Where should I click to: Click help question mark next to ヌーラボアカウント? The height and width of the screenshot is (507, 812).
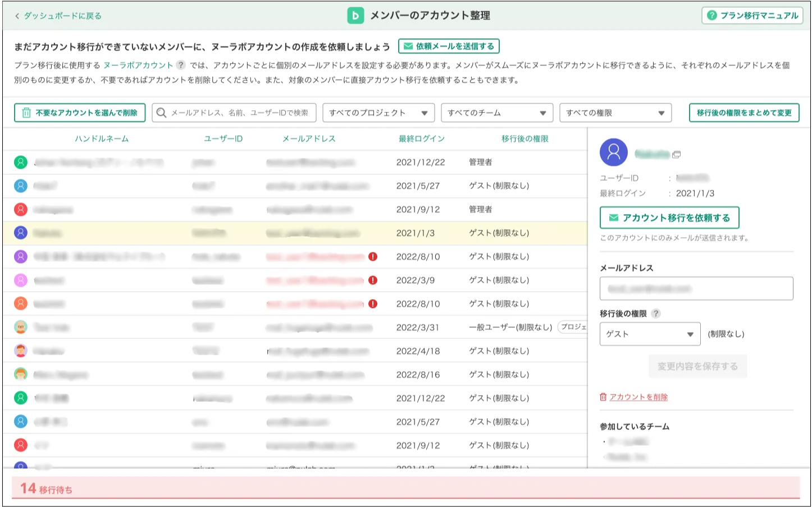181,65
